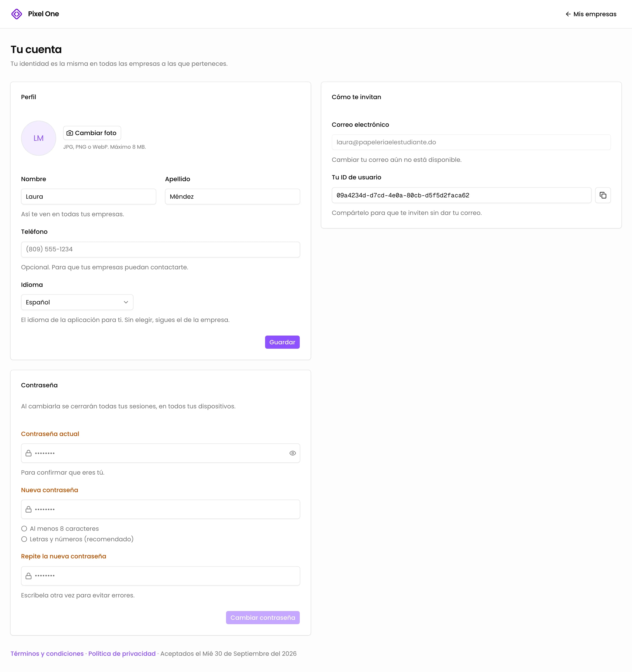Screen dimensions: 632x672
Task: Open Política de privacidad link
Action: tap(122, 653)
